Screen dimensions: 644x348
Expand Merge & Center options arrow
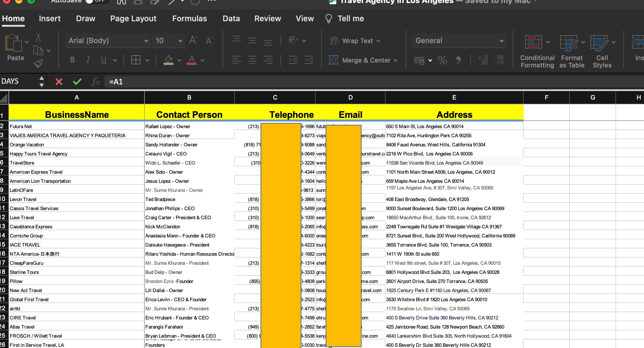point(396,60)
